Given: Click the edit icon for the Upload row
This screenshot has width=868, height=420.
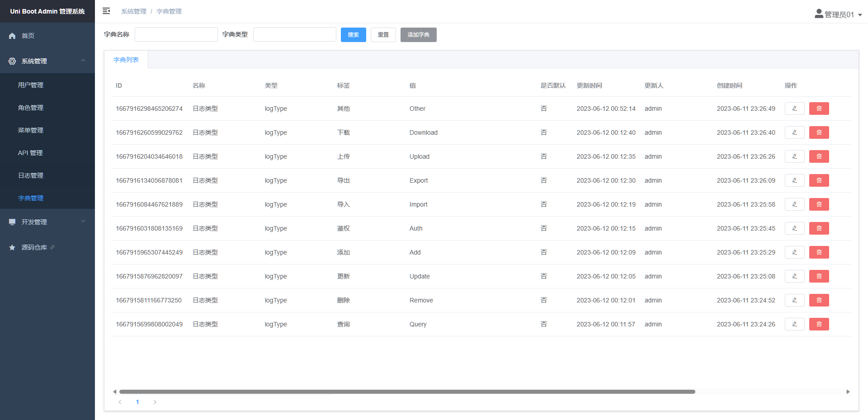Looking at the screenshot, I should click(x=794, y=156).
